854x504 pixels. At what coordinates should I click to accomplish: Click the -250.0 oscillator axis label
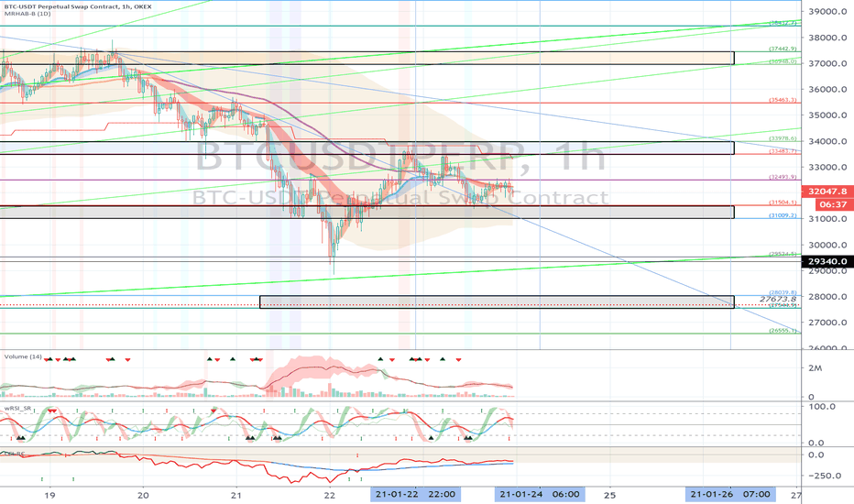[825, 476]
